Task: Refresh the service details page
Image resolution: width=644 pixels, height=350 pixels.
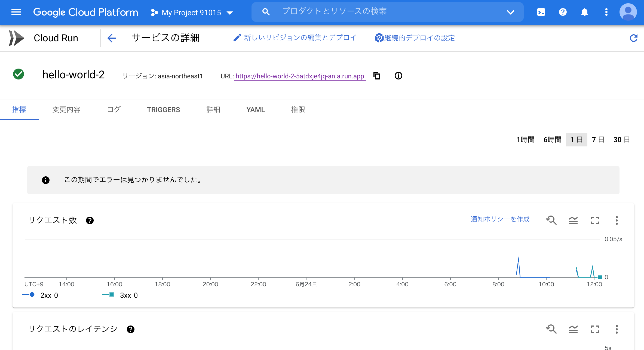Action: [x=634, y=38]
